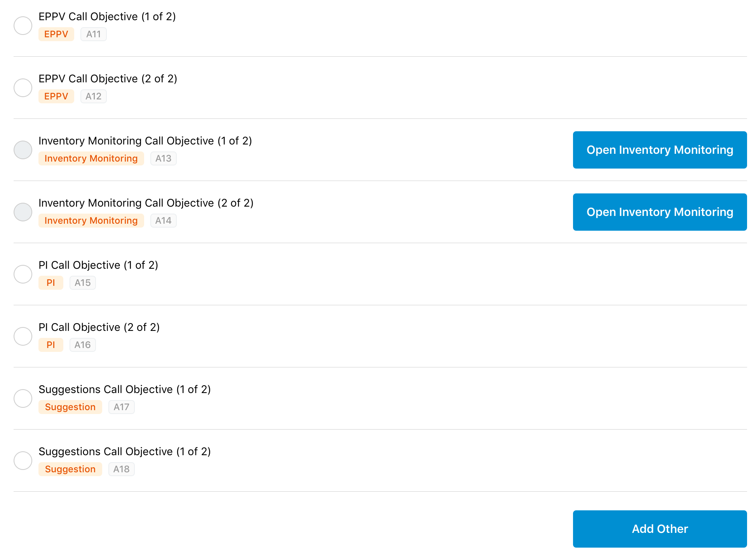Choose PI Call Objective (2 of 2) radio
Viewport: 756px width, 555px height.
23,336
